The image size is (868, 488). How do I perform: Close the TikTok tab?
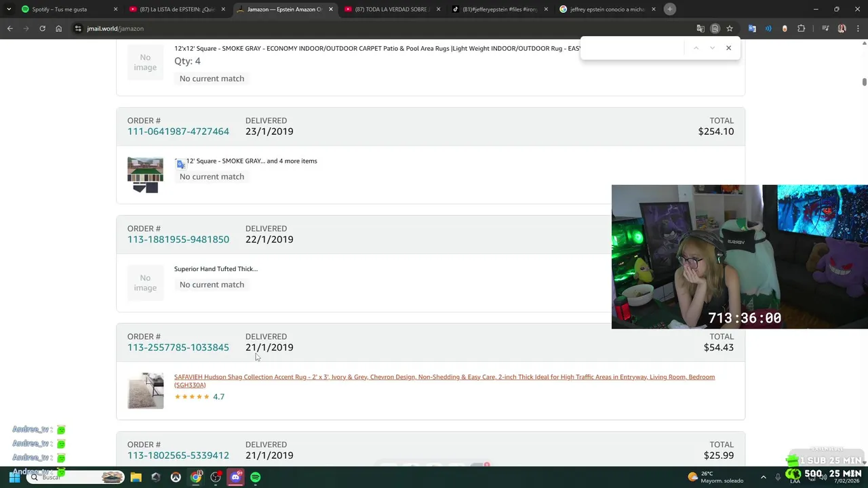pyautogui.click(x=546, y=9)
